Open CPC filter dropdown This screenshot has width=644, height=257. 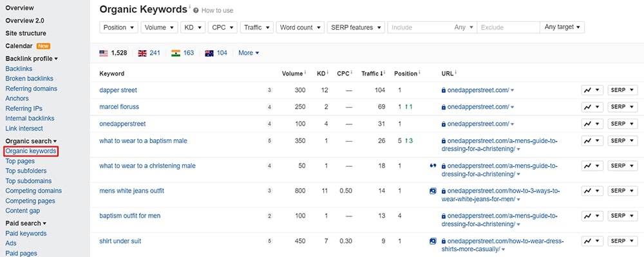[223, 28]
